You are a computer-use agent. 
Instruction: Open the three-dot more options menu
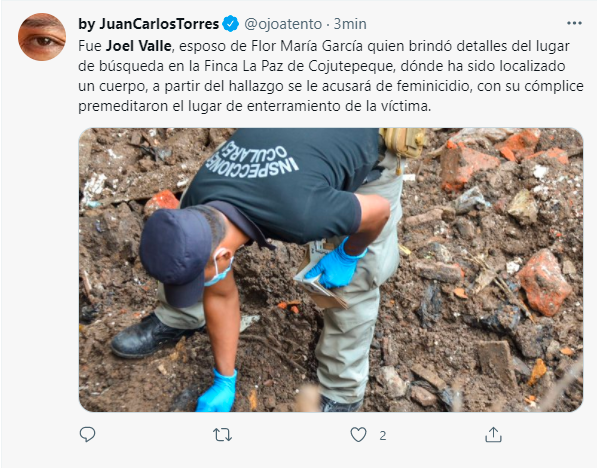tap(574, 24)
